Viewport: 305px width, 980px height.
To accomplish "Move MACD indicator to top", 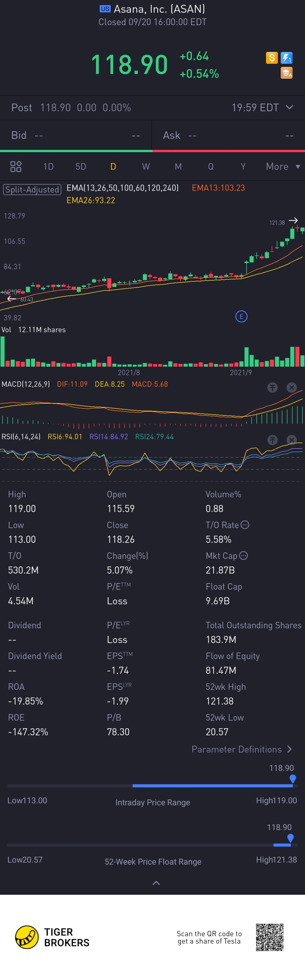I will 272,388.
